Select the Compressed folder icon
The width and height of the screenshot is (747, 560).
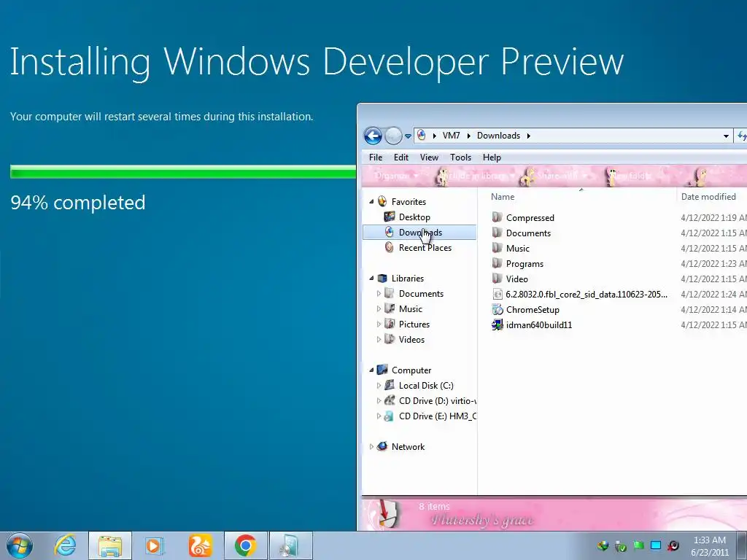pyautogui.click(x=498, y=217)
